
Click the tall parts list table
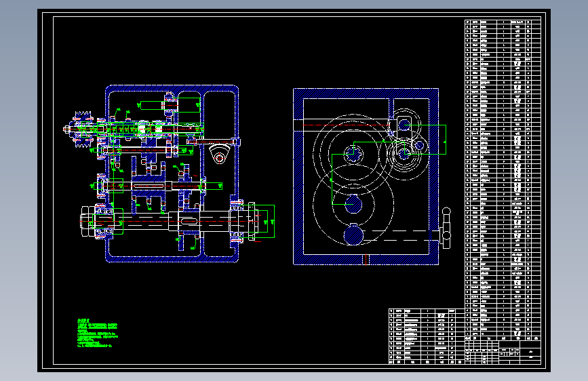503,180
